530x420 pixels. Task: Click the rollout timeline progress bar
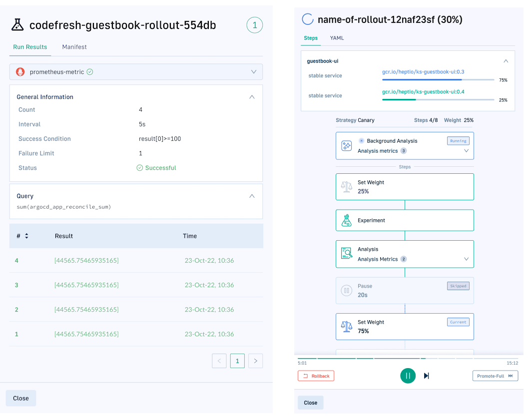(408, 359)
